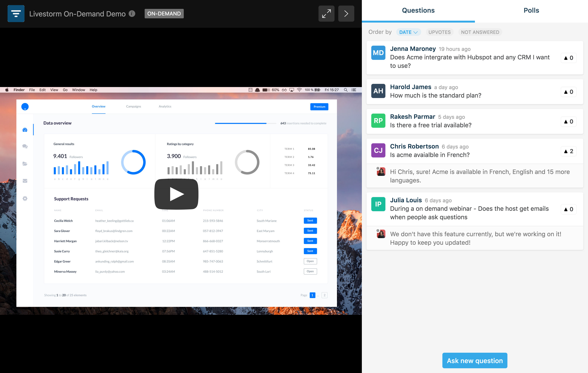Click Chris Robertson's CJ avatar
Screen dimensions: 588x373
pos(378,150)
